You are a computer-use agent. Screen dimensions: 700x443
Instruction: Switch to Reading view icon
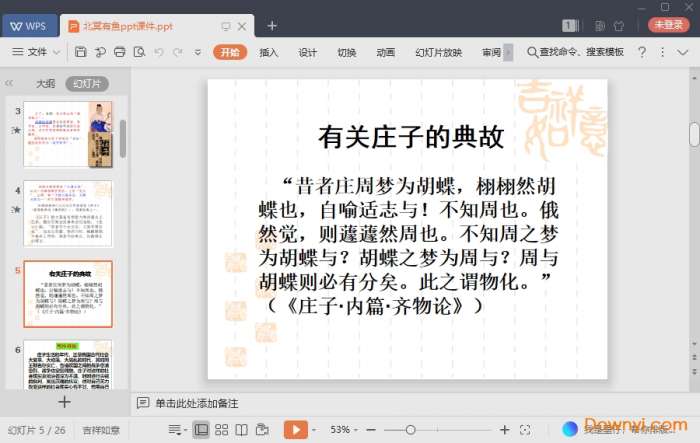click(242, 430)
